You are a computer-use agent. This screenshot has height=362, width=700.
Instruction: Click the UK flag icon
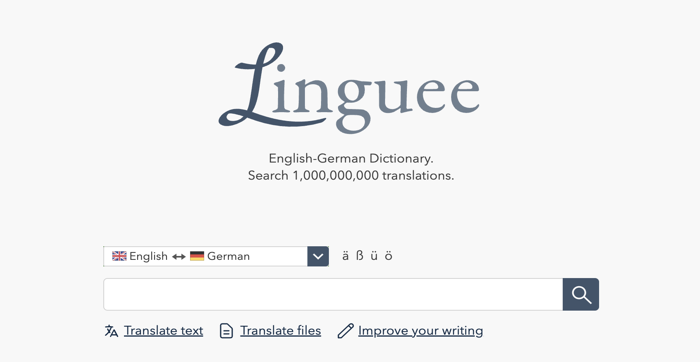tap(119, 256)
